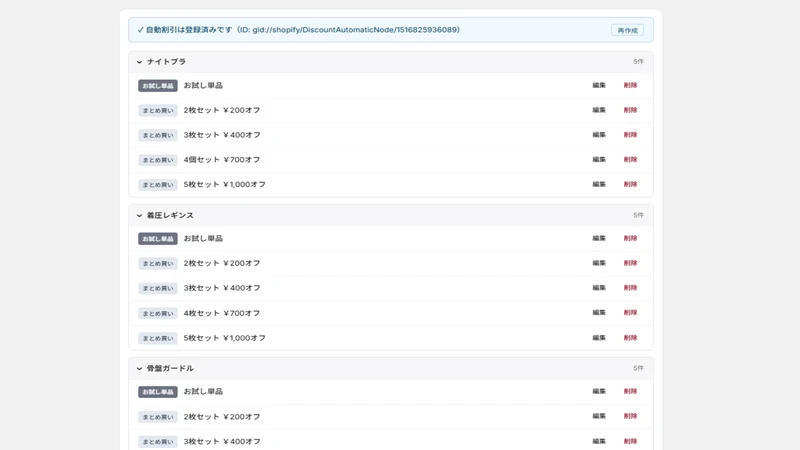Delete 骨盤ガードル お試し単品 row
Image resolution: width=800 pixels, height=450 pixels.
[630, 391]
